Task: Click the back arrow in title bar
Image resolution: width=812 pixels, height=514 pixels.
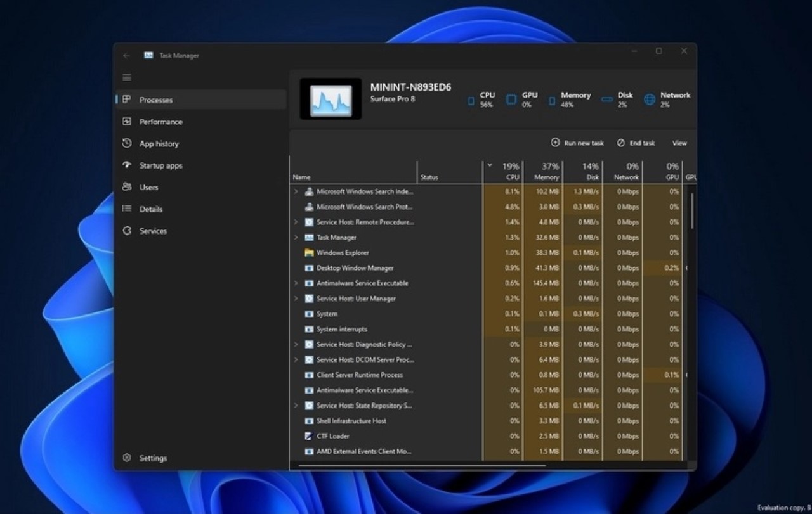Action: coord(127,56)
